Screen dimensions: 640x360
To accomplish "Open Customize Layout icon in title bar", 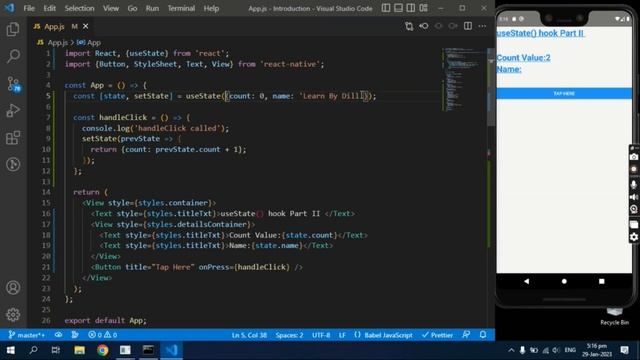I will [x=423, y=8].
